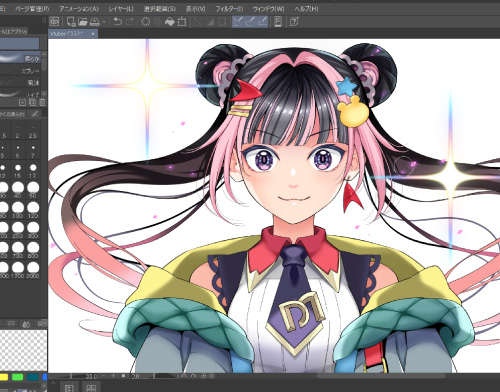Click the Save icon in command bar
Screen dimensions: 500x392
coord(95,22)
